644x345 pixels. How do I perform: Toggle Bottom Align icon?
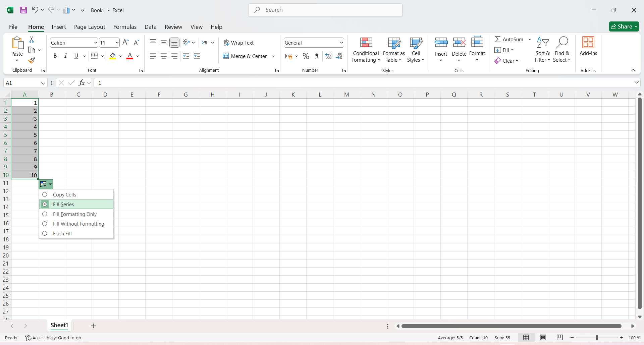point(174,42)
